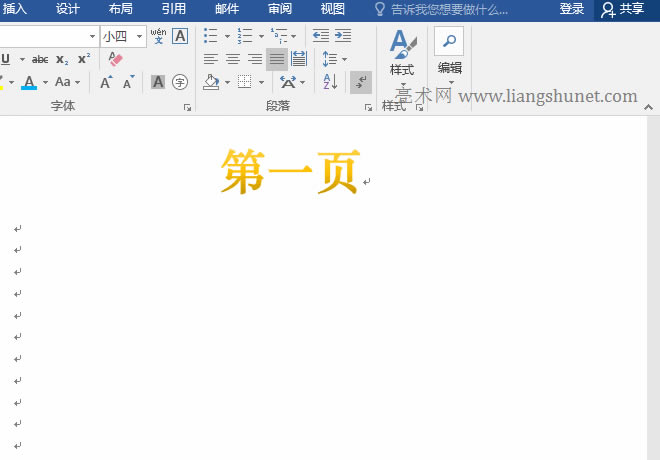Screen dimensions: 660x460
Task: Click the distributed alignment icon
Action: (298, 59)
